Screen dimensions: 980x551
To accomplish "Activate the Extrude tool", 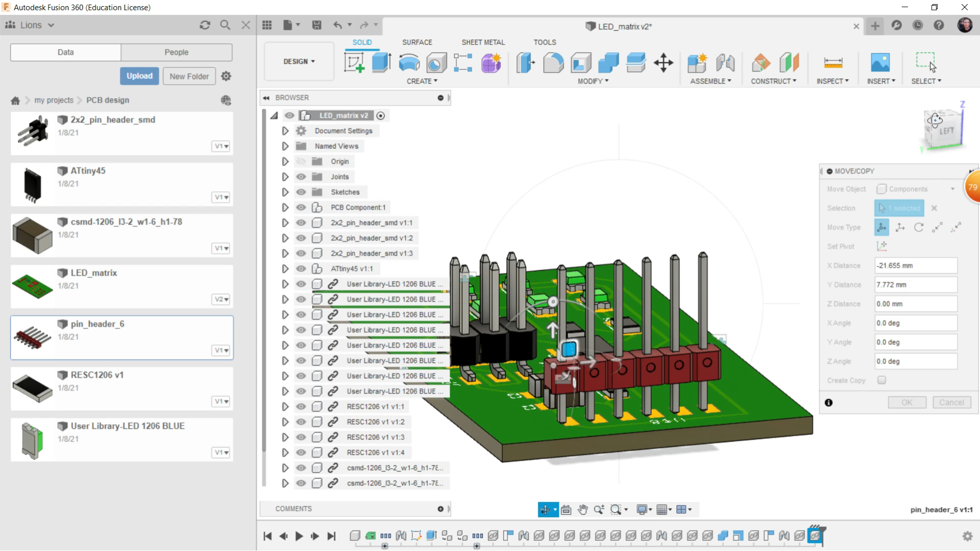I will 382,62.
